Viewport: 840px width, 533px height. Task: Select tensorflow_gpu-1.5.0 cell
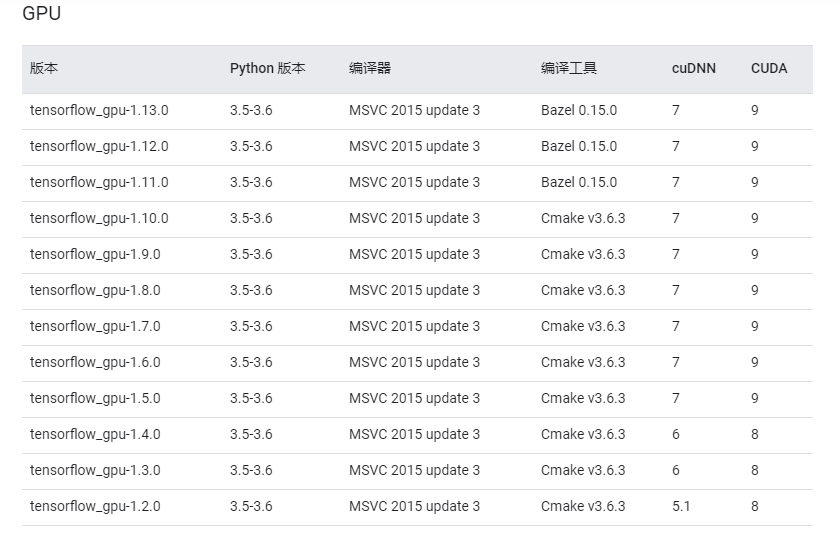coord(95,398)
